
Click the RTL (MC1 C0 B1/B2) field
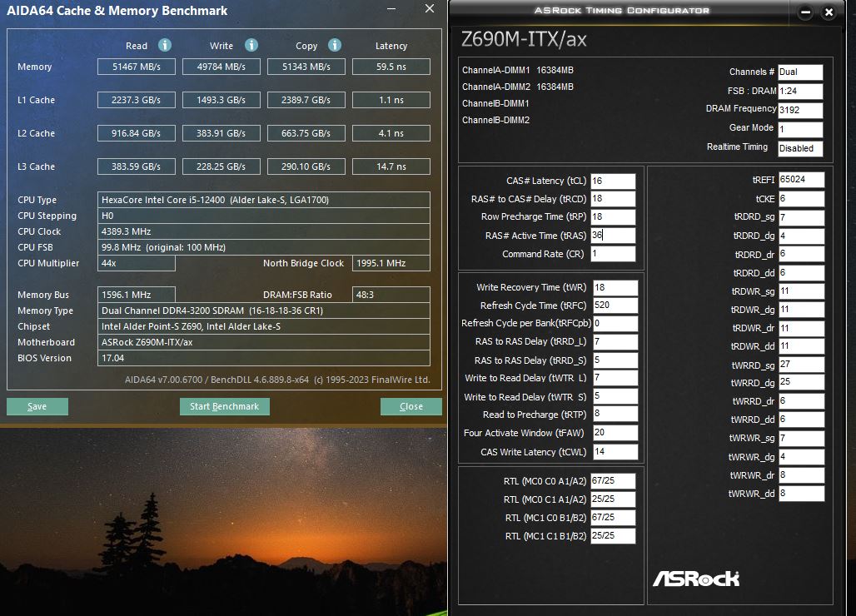(x=613, y=517)
